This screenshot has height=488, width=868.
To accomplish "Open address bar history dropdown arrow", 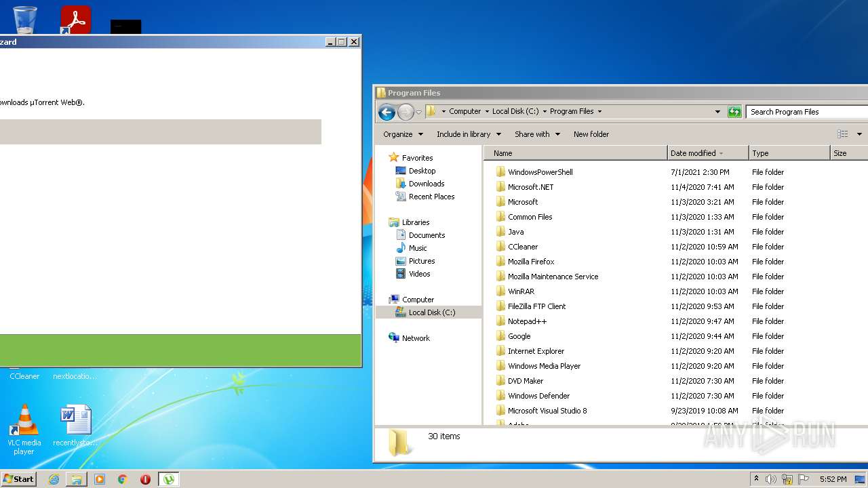I will pyautogui.click(x=717, y=112).
